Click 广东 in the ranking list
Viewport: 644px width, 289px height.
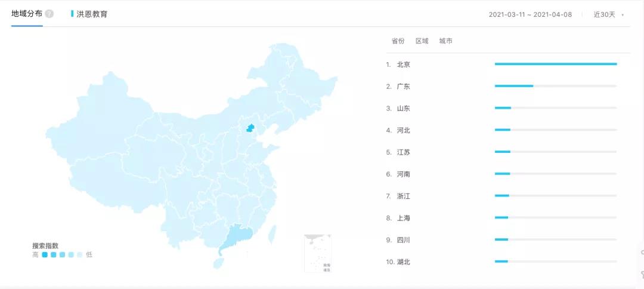coord(403,87)
